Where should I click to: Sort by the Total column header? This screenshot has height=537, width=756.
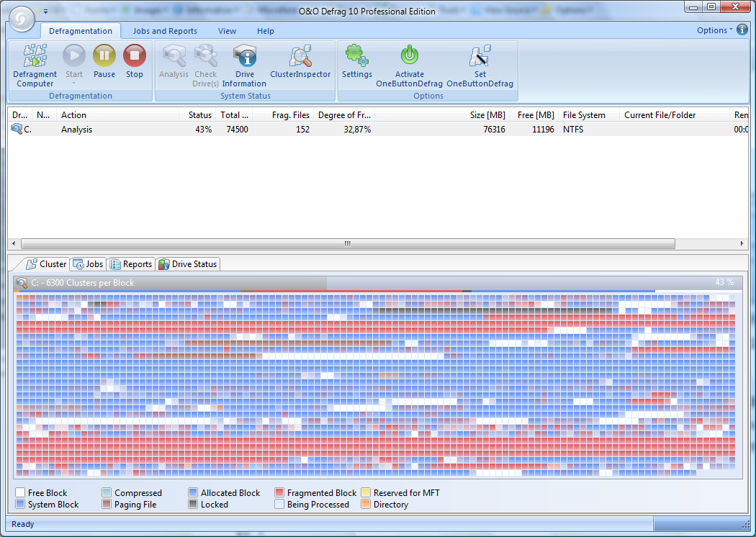(234, 114)
